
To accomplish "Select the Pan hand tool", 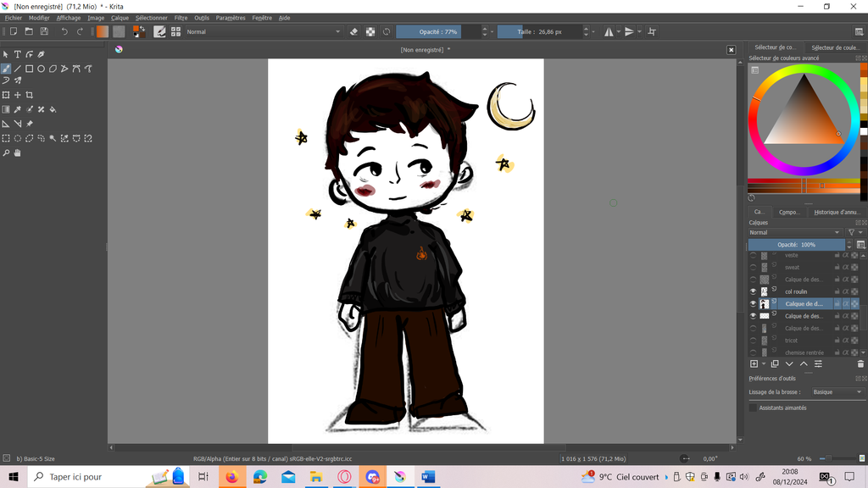I will [x=18, y=153].
